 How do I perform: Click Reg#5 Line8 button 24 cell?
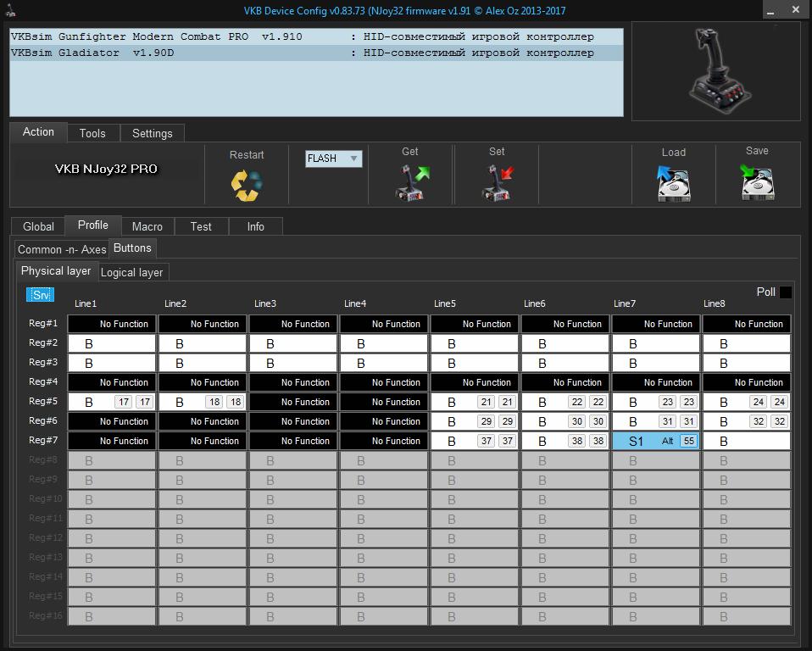point(746,403)
